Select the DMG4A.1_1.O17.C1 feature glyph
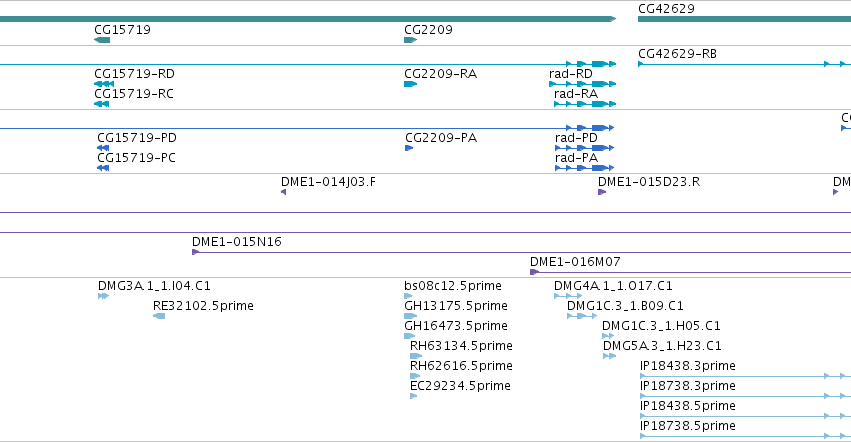The height and width of the screenshot is (442, 851). 568,296
